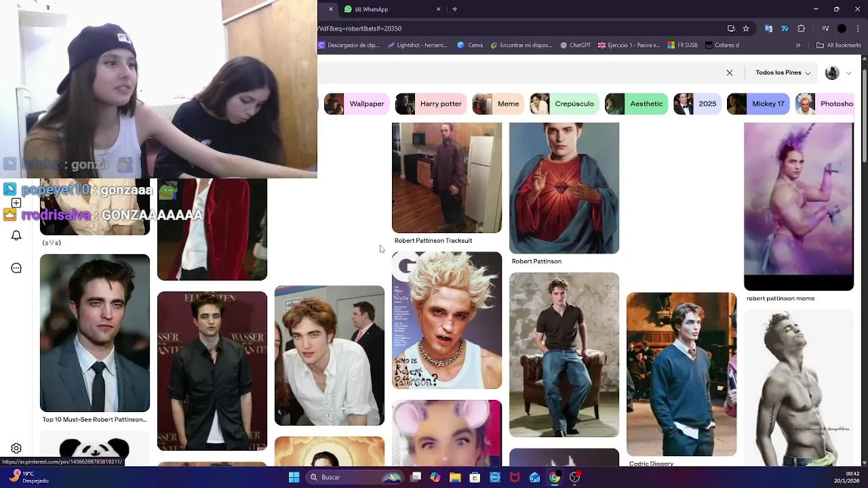Image resolution: width=868 pixels, height=488 pixels.
Task: Open a new browser tab with plus
Action: (454, 9)
